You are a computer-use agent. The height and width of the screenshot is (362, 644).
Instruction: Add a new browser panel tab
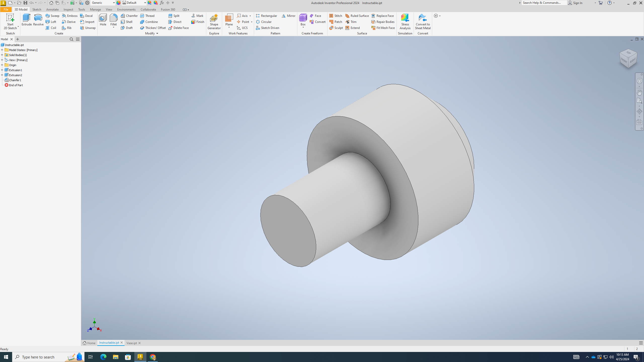click(x=18, y=39)
